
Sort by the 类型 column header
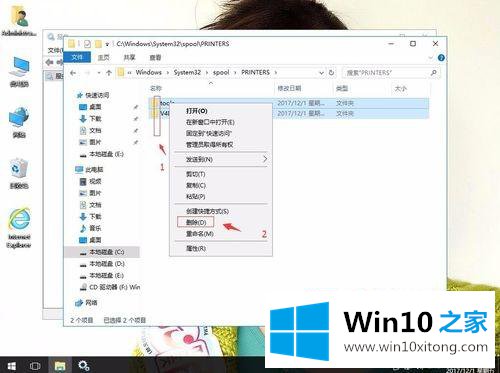pos(342,88)
